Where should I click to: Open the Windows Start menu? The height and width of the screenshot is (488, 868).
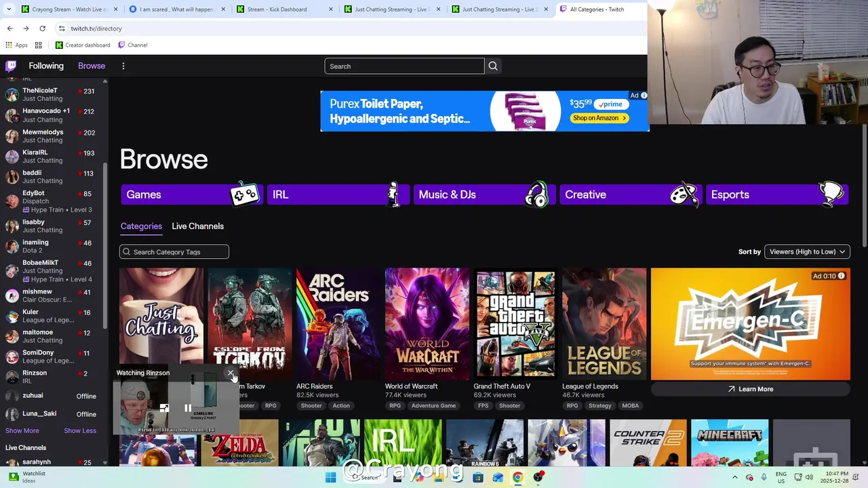pyautogui.click(x=330, y=477)
